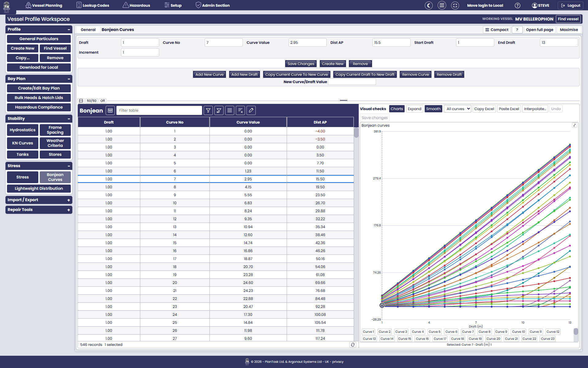Open the top bar list menu icon
Image resolution: width=588 pixels, height=368 pixels.
coord(442,6)
